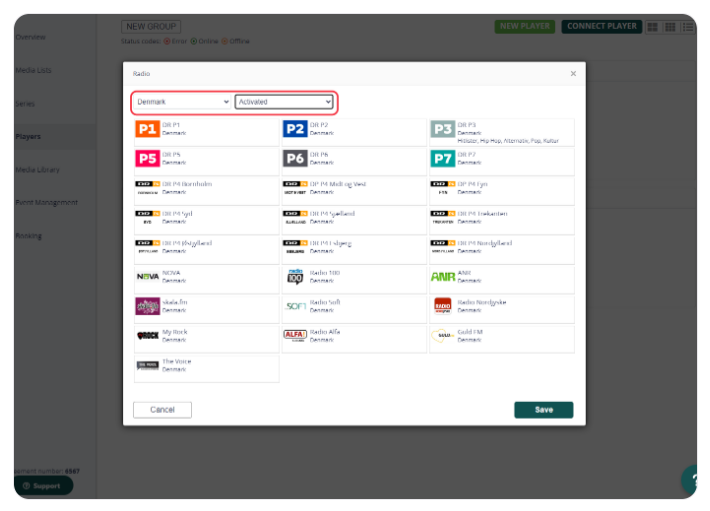Click the DR P4 Esbjerg logo
This screenshot has width=710, height=511.
click(295, 247)
